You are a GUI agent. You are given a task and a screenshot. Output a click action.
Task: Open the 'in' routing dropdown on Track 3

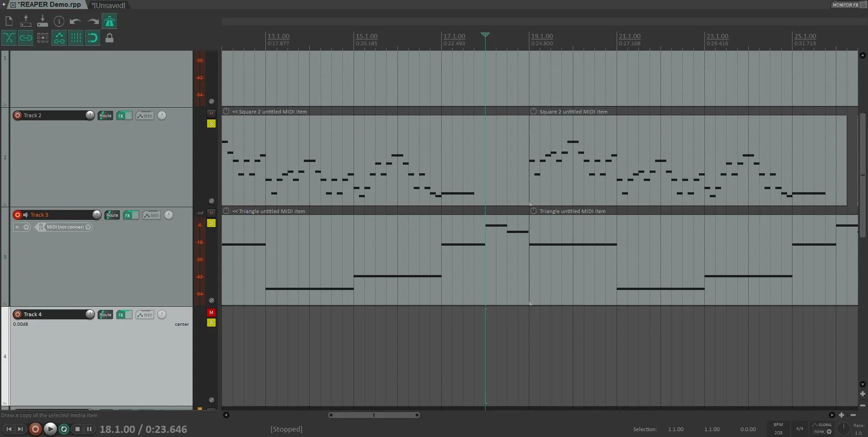22,227
